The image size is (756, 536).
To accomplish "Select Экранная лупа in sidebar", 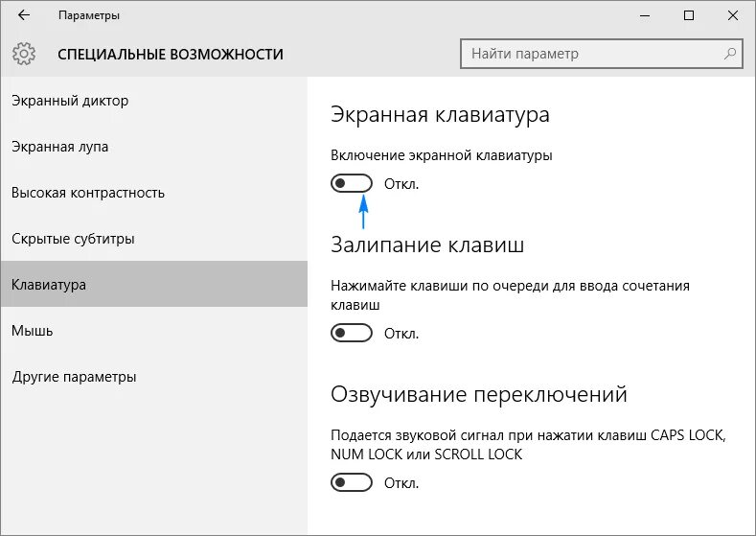I will 60,147.
